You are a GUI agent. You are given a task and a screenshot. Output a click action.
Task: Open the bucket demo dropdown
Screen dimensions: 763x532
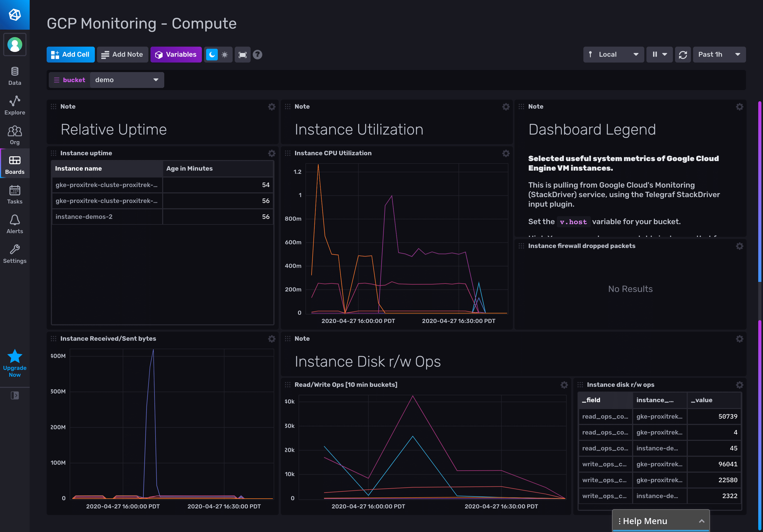click(x=127, y=80)
